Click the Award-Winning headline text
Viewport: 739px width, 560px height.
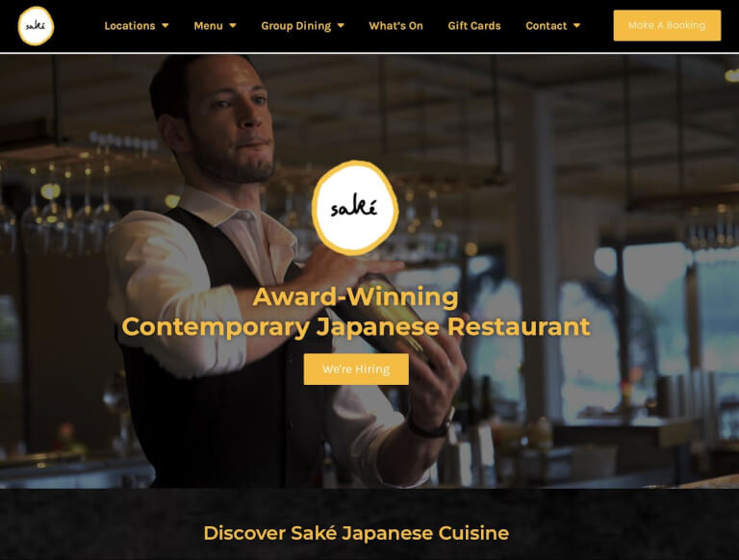pyautogui.click(x=355, y=297)
